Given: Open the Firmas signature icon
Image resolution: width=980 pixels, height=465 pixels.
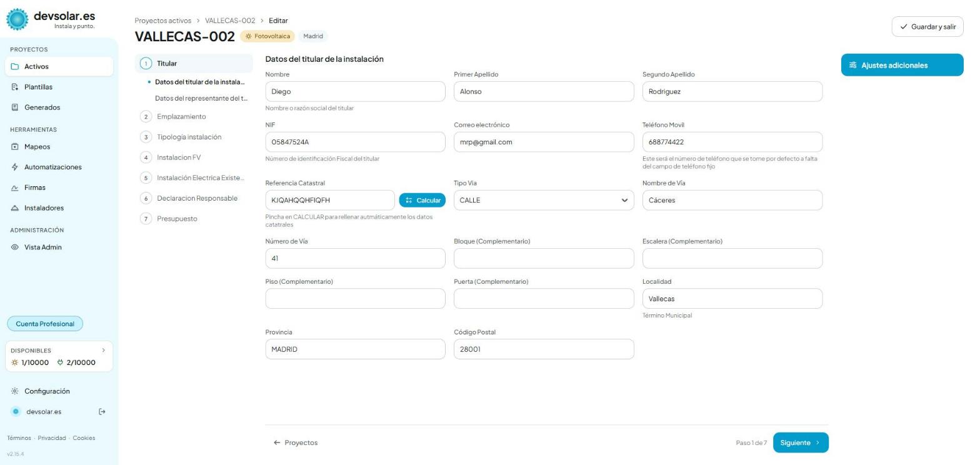Looking at the screenshot, I should coord(15,187).
